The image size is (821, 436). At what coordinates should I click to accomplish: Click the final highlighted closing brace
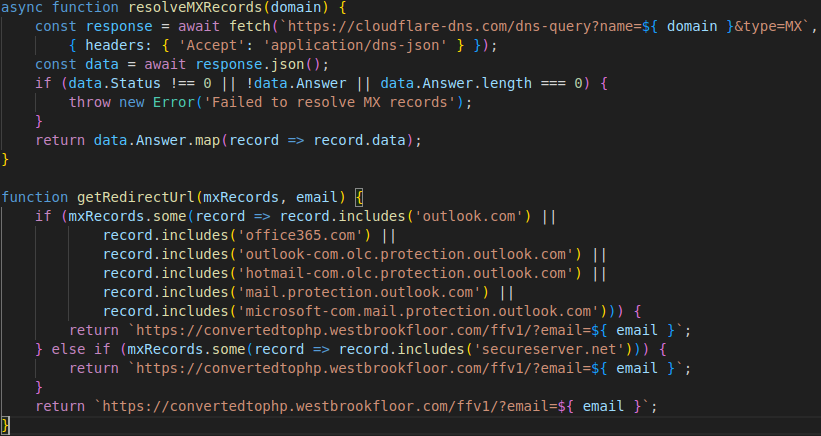[7, 426]
